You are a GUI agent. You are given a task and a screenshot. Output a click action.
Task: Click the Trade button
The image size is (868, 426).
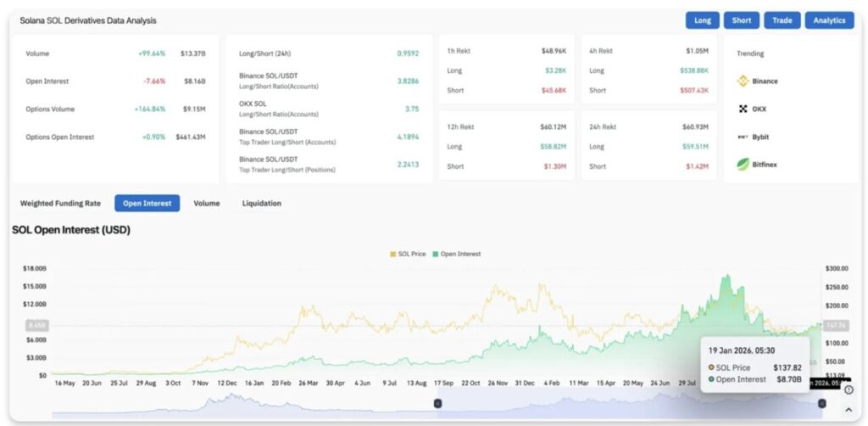point(782,20)
